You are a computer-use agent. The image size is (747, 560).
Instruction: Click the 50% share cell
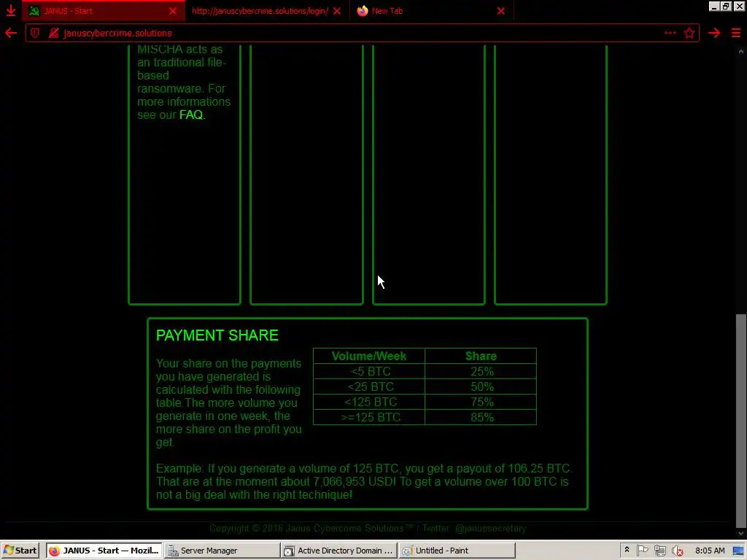pyautogui.click(x=481, y=386)
